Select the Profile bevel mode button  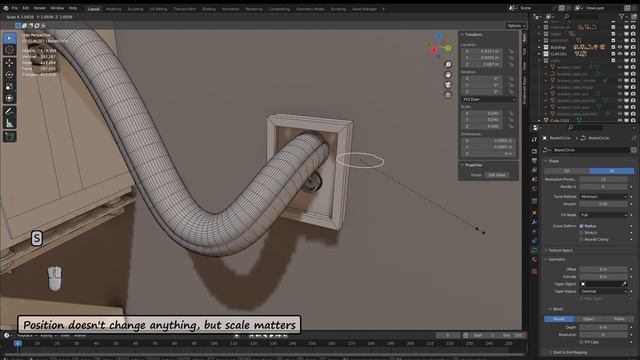pyautogui.click(x=619, y=319)
